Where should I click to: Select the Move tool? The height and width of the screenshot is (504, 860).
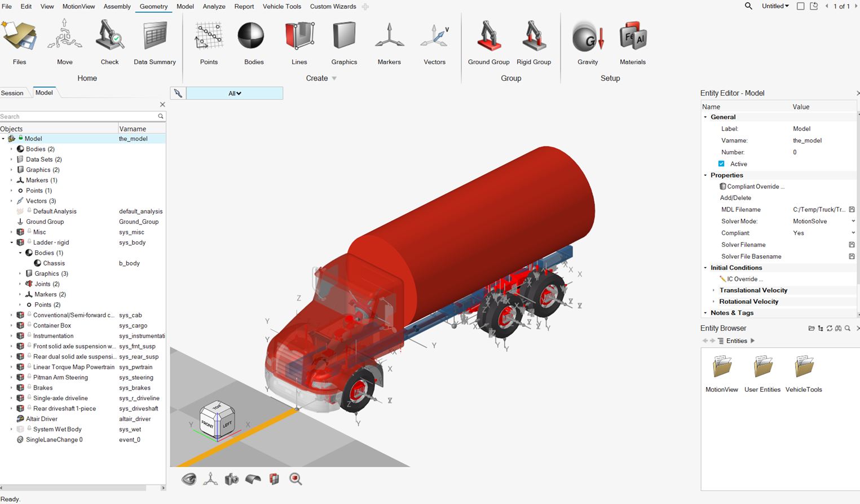[64, 42]
